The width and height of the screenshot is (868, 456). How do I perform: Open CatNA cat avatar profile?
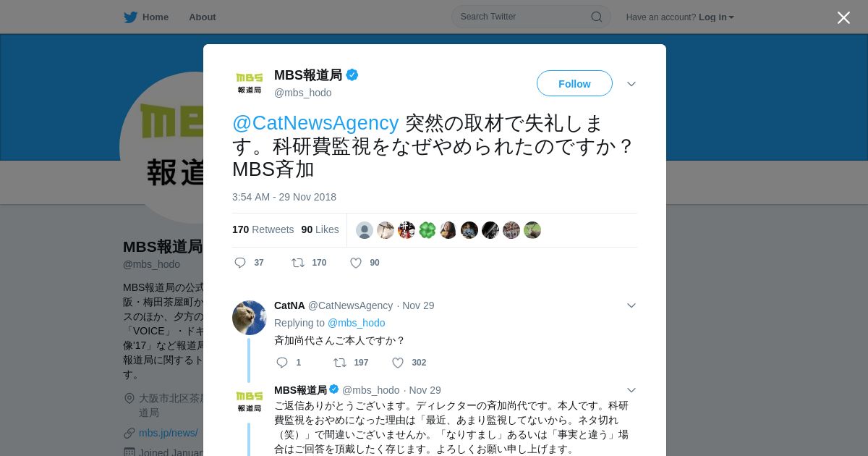click(250, 317)
